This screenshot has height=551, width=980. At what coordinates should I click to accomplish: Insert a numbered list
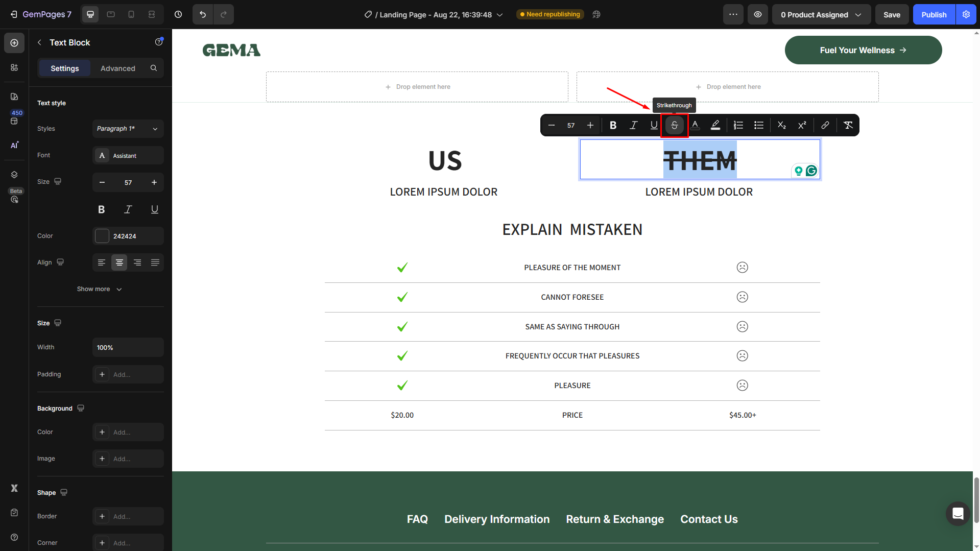pyautogui.click(x=738, y=125)
